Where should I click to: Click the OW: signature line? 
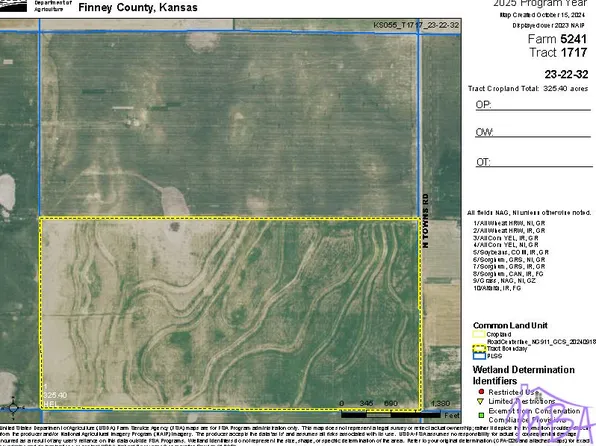pyautogui.click(x=533, y=132)
